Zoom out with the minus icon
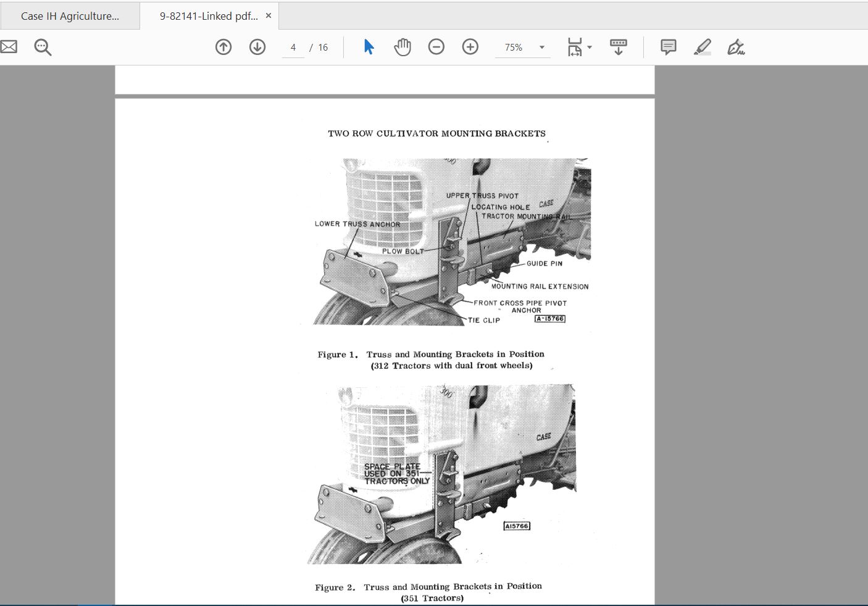868x606 pixels. [436, 47]
